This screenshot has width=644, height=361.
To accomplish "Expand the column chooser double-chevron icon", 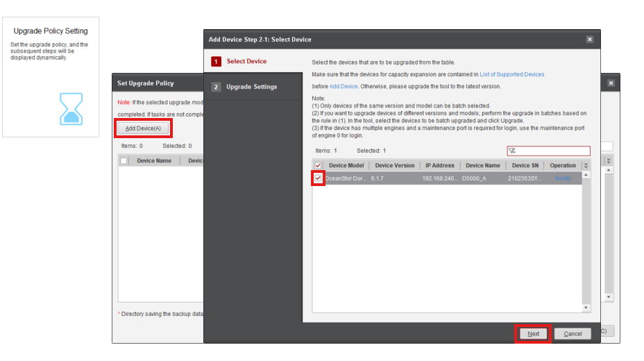I will pos(586,166).
